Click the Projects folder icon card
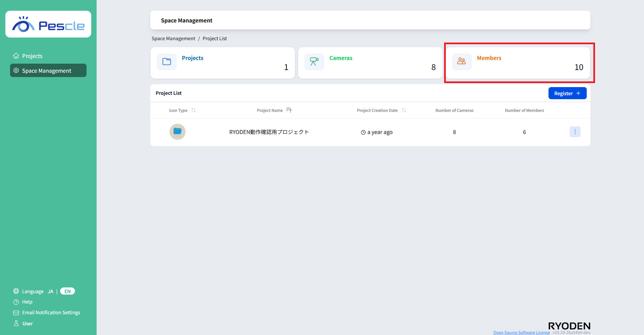The height and width of the screenshot is (335, 644). click(x=167, y=62)
